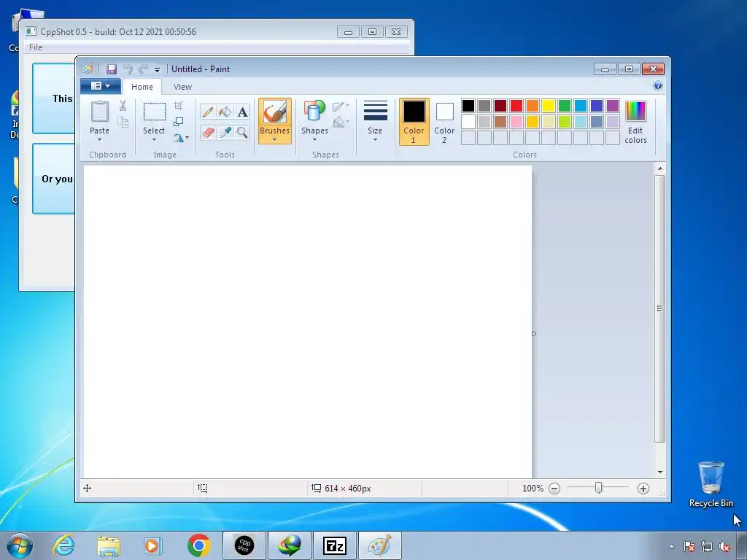The image size is (747, 560).
Task: Open Google Chrome from the taskbar
Action: pos(198,545)
